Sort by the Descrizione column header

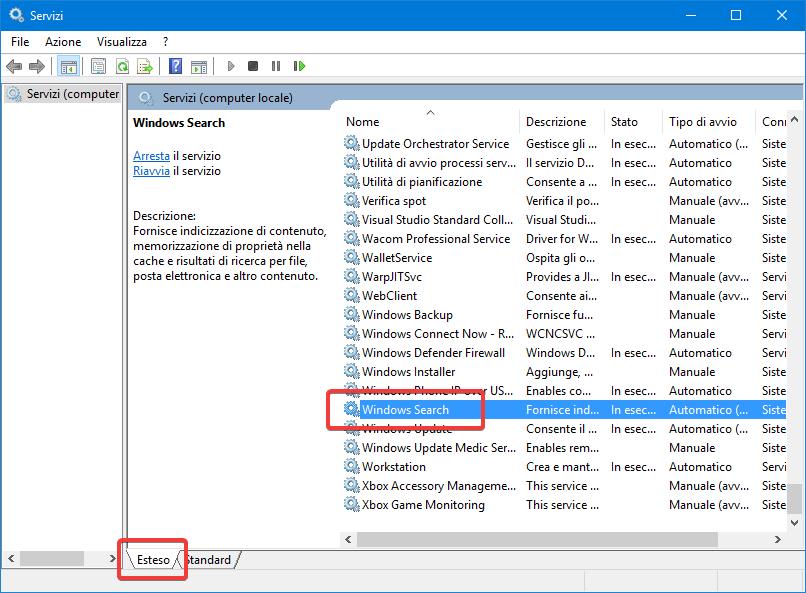coord(562,122)
